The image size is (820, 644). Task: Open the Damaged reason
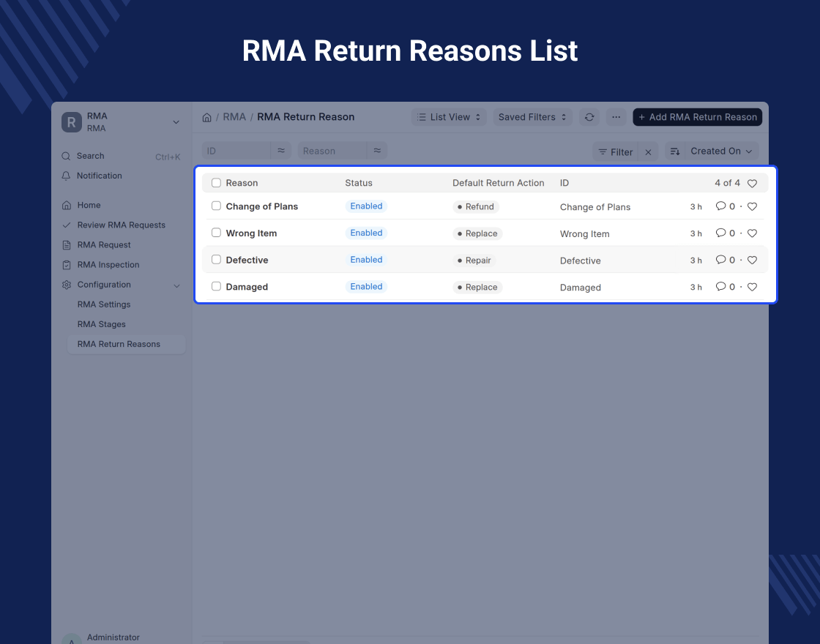pyautogui.click(x=247, y=287)
